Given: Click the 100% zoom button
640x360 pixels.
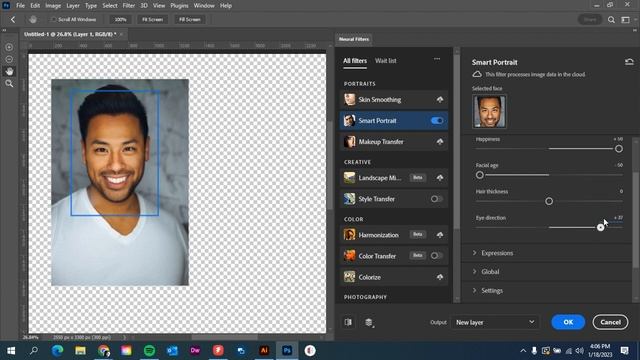Looking at the screenshot, I should click(x=120, y=20).
